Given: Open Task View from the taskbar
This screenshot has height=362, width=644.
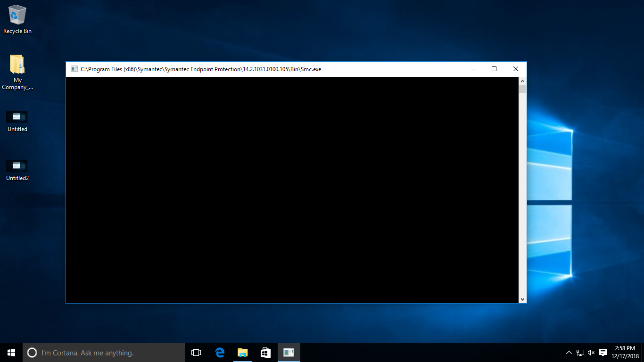Looking at the screenshot, I should [x=196, y=353].
